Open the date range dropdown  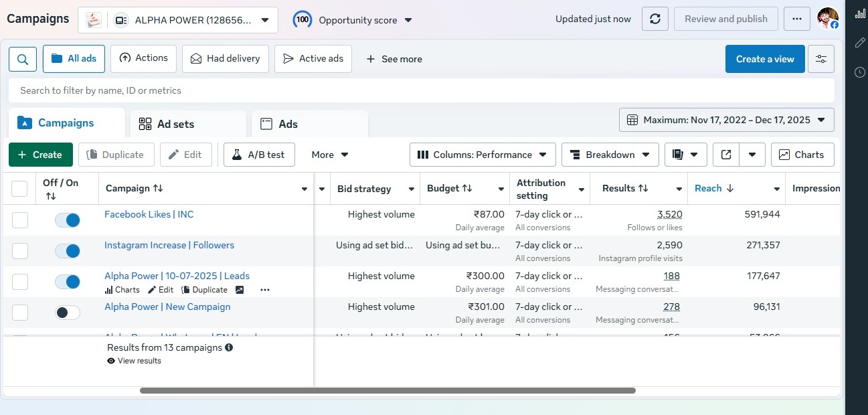coord(726,120)
